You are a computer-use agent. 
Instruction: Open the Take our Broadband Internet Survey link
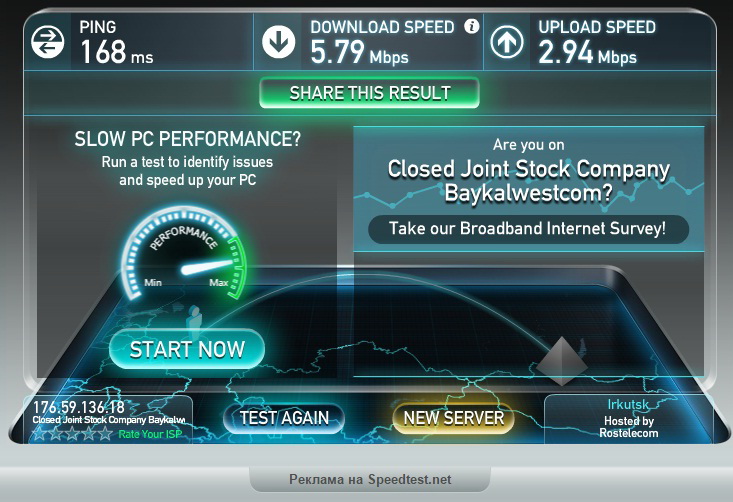528,229
